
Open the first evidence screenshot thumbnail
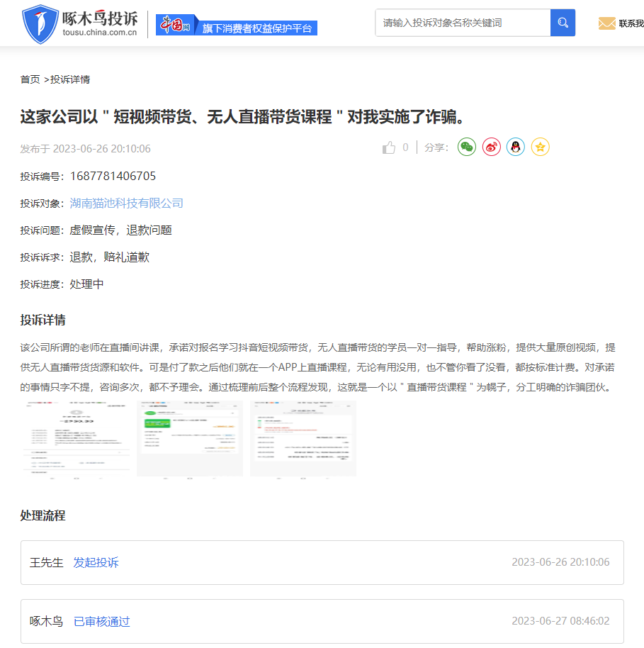click(75, 437)
